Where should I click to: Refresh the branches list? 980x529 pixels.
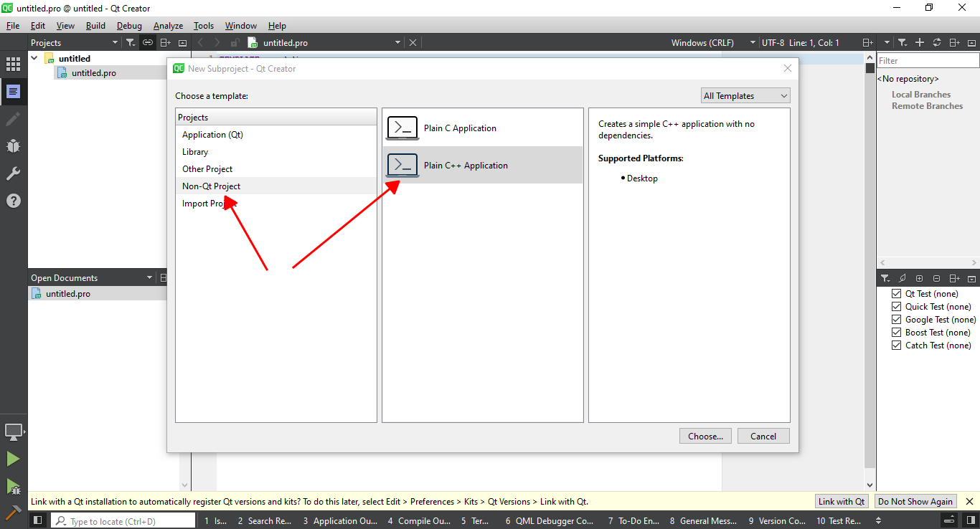click(x=937, y=43)
